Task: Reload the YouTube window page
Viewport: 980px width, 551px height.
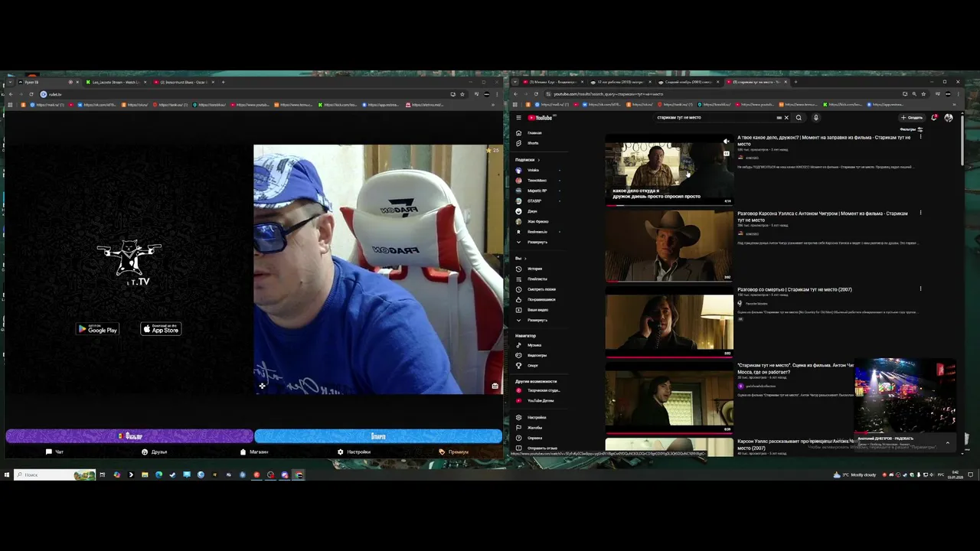Action: [x=536, y=94]
